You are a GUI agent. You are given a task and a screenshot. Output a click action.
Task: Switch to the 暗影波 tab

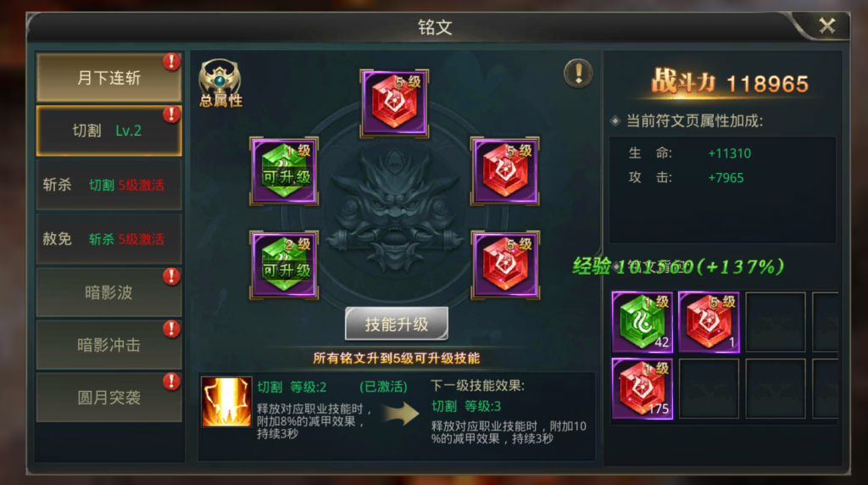pyautogui.click(x=109, y=293)
